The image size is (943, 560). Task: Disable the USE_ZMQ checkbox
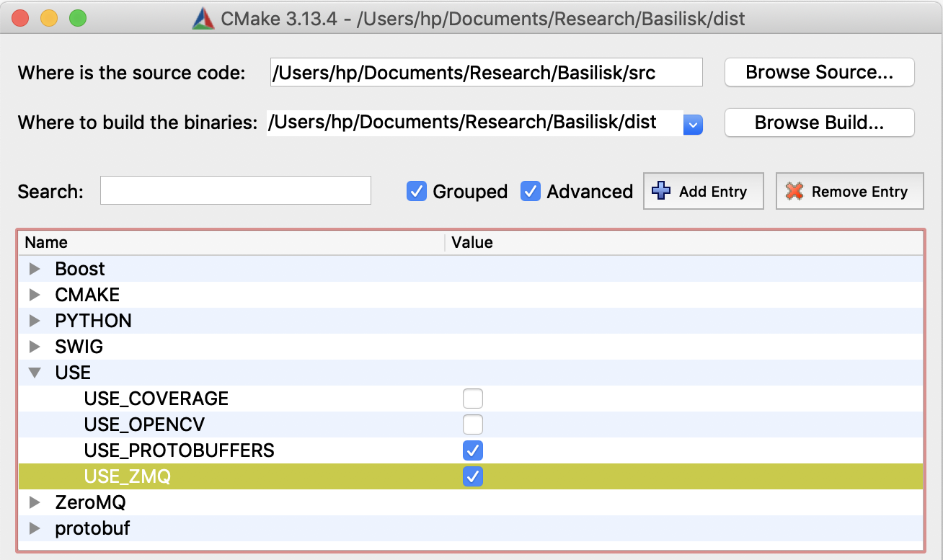tap(473, 476)
